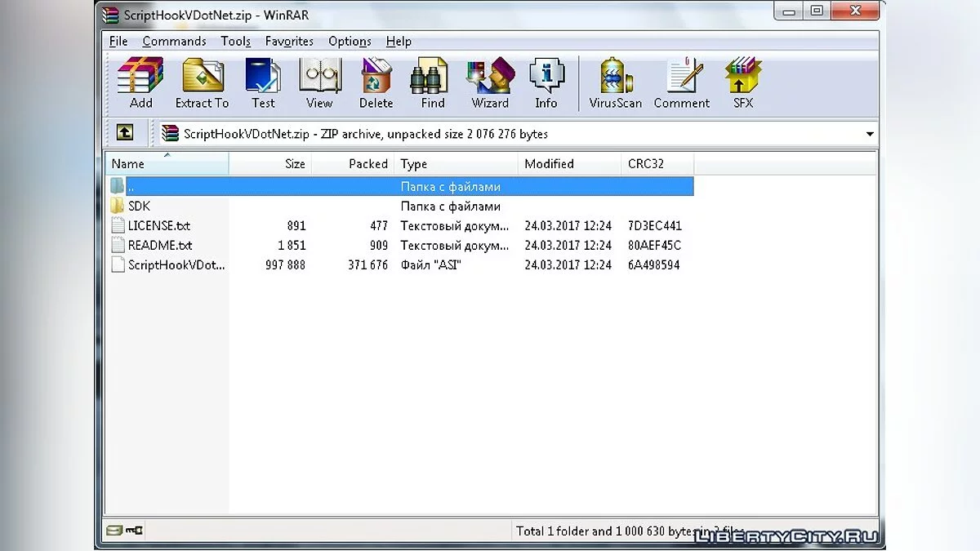Image resolution: width=980 pixels, height=551 pixels.
Task: Open the View file tool
Action: (319, 83)
